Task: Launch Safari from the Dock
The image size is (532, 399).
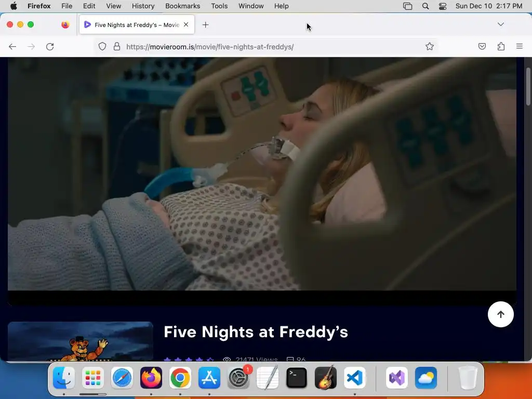Action: tap(122, 378)
